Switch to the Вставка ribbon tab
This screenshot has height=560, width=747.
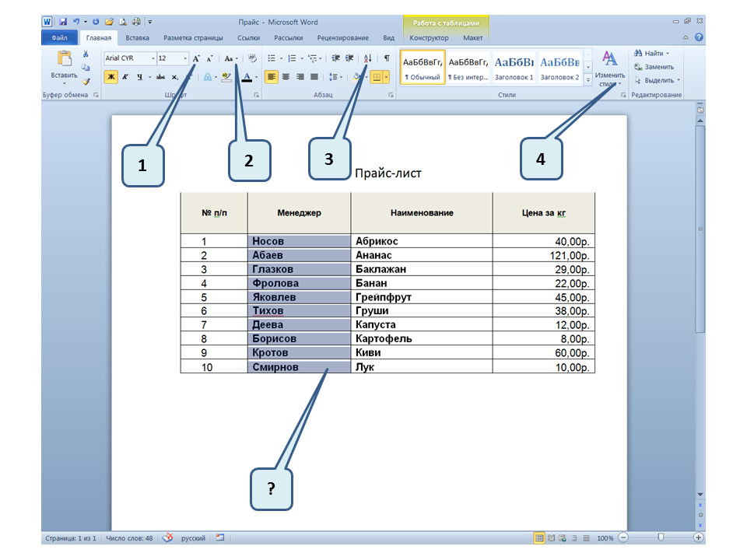pos(137,37)
